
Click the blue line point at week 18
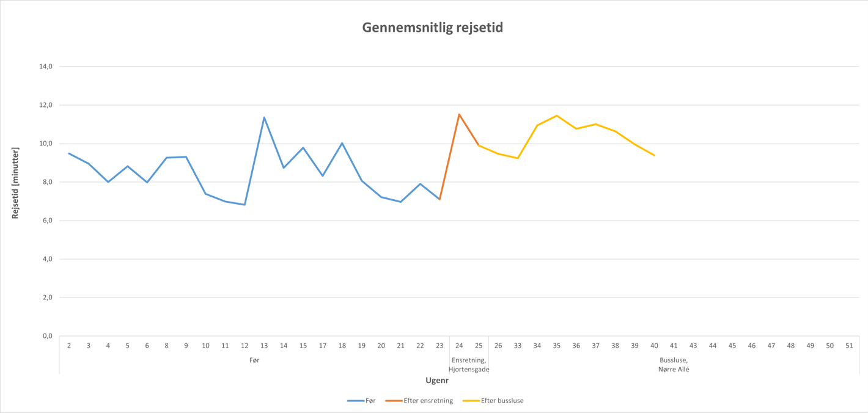pos(342,144)
